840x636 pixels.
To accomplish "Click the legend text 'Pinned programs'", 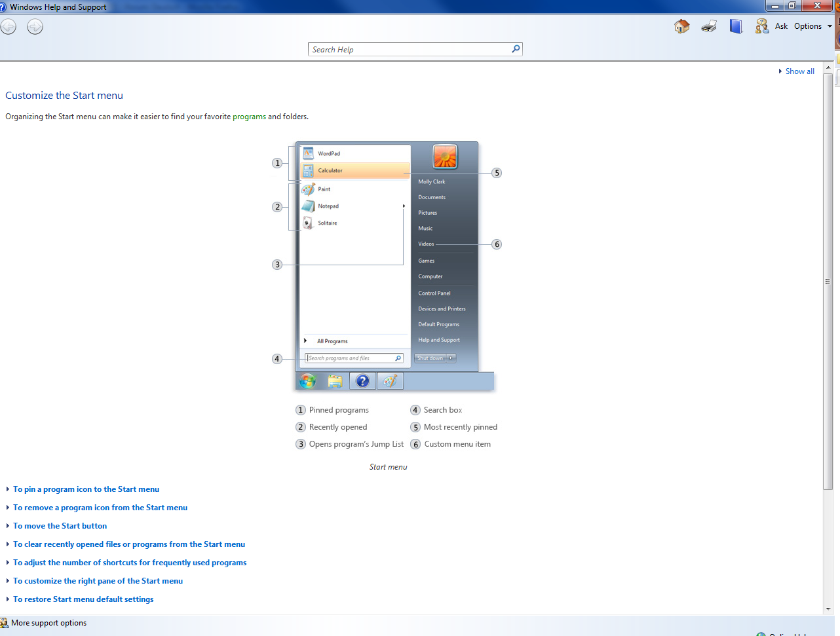I will 339,410.
